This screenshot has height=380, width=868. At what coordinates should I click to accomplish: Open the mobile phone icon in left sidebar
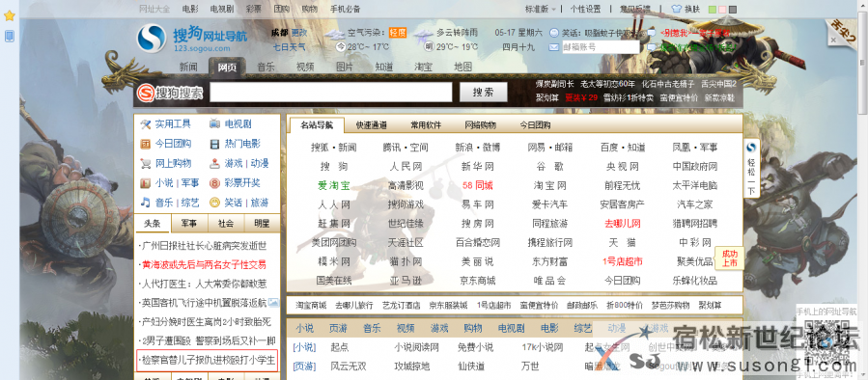[9, 37]
